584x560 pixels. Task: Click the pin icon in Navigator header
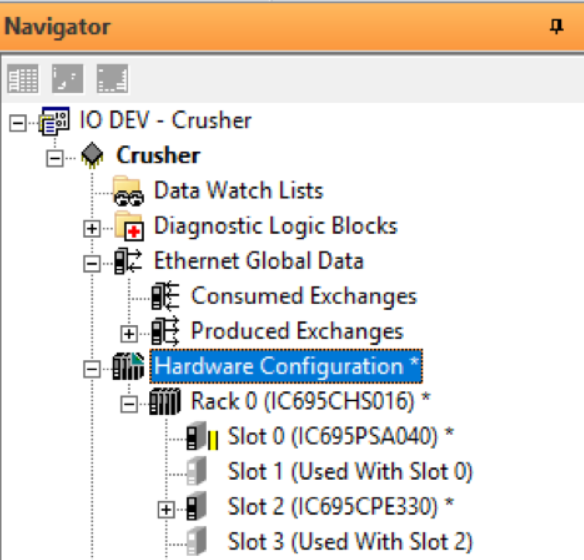557,27
